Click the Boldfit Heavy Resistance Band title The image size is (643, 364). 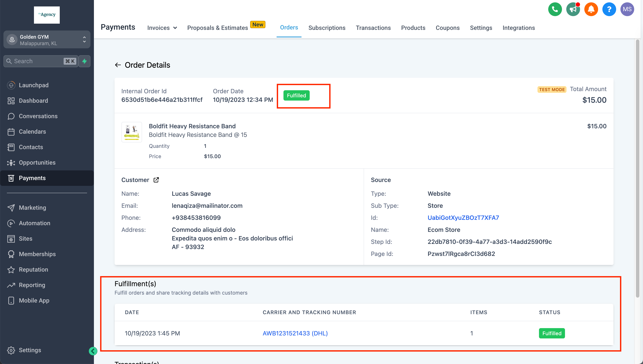(192, 126)
